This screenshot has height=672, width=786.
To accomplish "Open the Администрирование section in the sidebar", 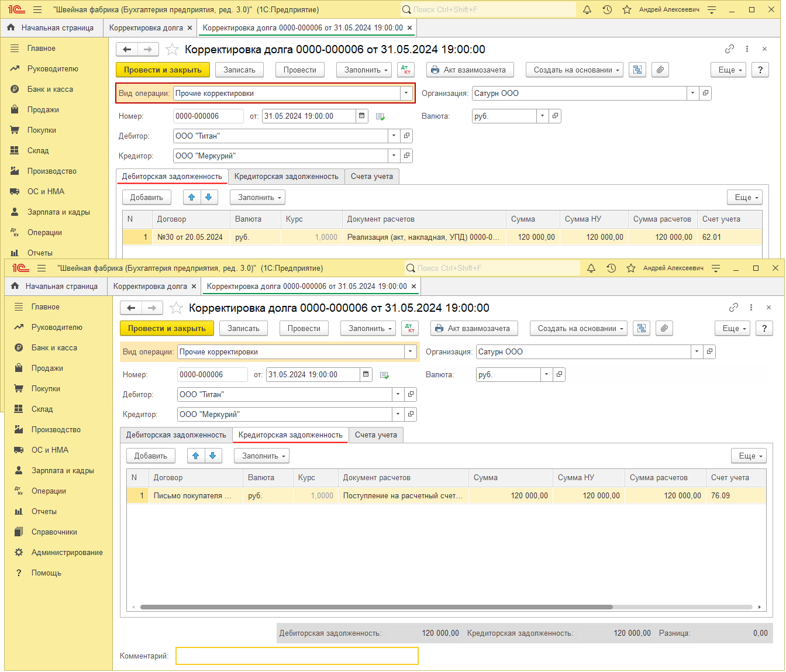I will point(67,553).
